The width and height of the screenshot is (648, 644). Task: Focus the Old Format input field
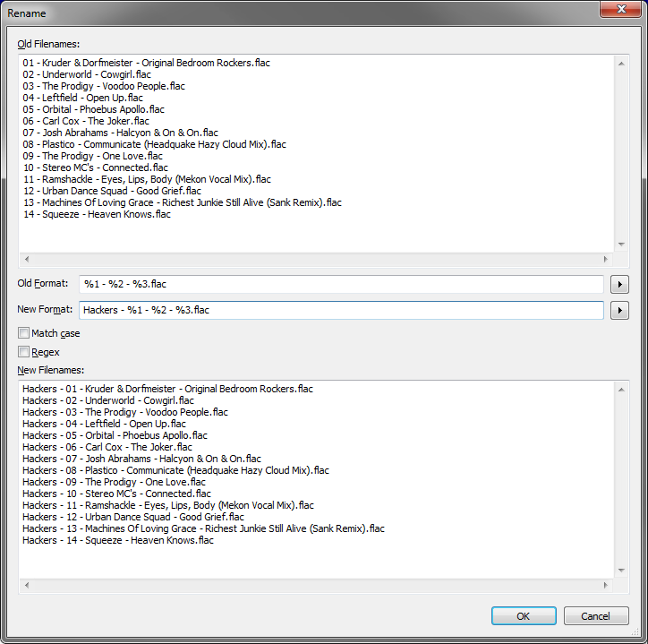coord(341,284)
